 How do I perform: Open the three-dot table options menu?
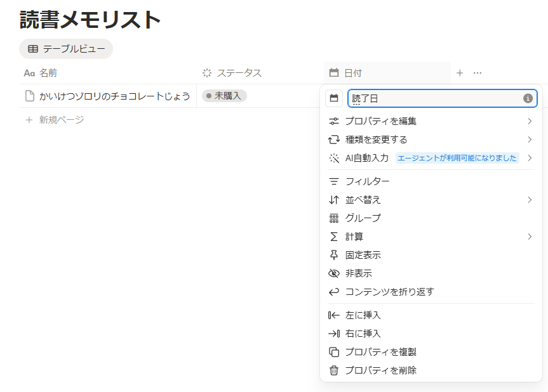coord(478,73)
